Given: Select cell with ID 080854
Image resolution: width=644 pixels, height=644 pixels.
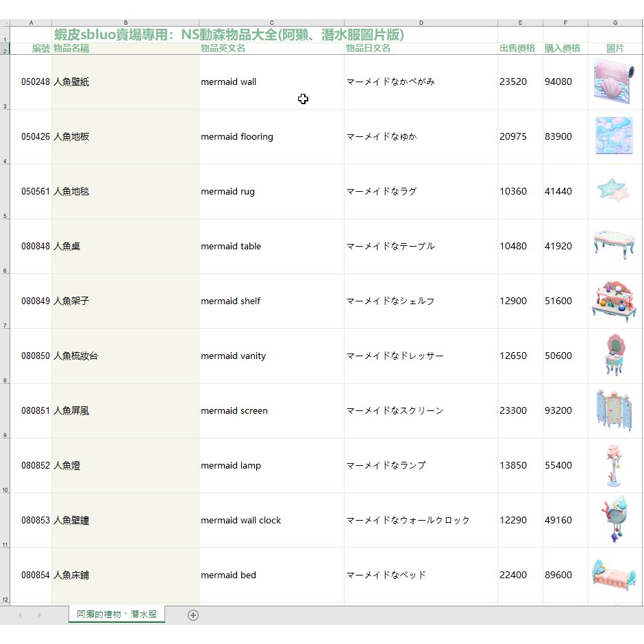Looking at the screenshot, I should (31, 575).
